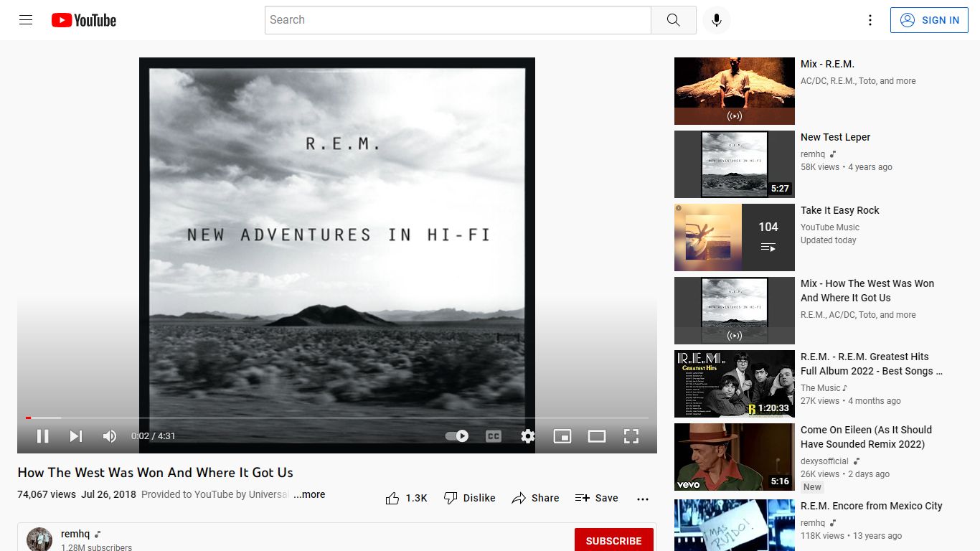The width and height of the screenshot is (980, 551).
Task: Expand description with ...more
Action: point(309,494)
